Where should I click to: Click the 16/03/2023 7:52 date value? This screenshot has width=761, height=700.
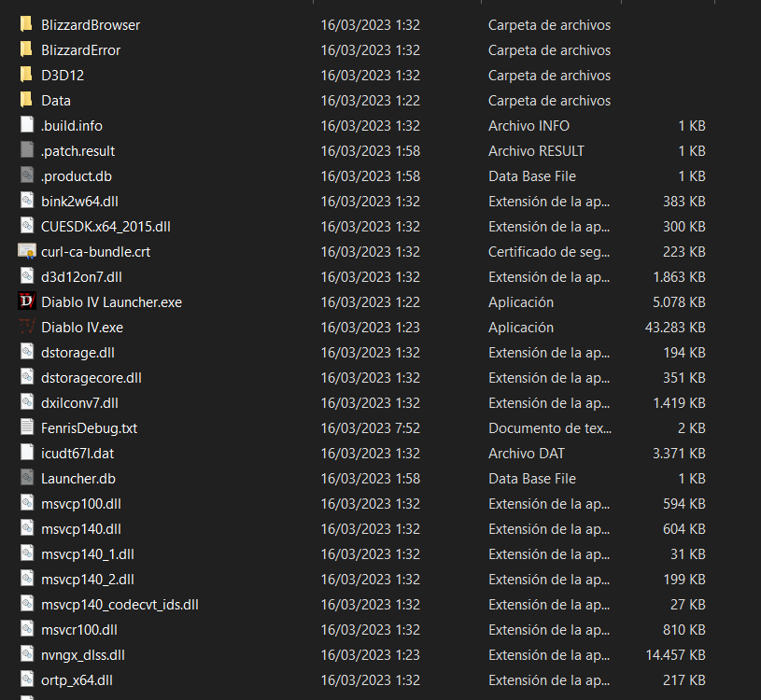371,428
